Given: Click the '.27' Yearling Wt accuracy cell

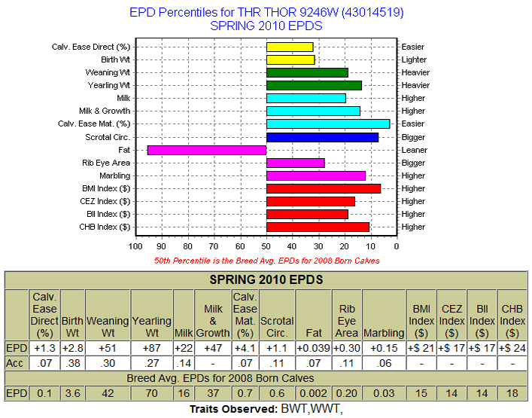Looking at the screenshot, I should pyautogui.click(x=152, y=363).
